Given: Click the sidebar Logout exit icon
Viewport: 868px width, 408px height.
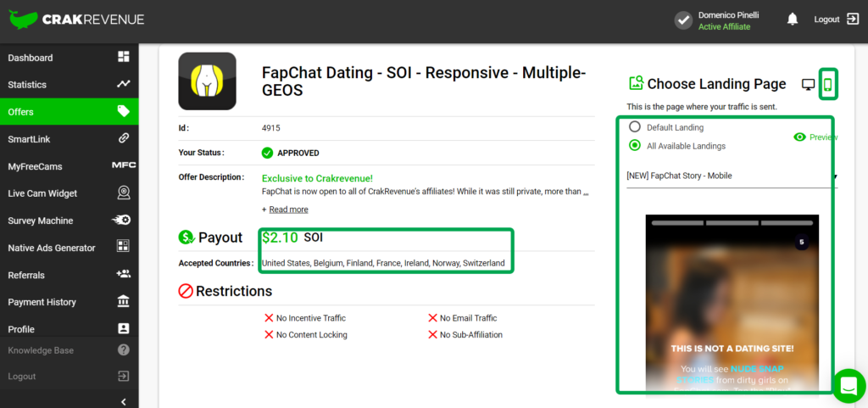Looking at the screenshot, I should pyautogui.click(x=124, y=376).
